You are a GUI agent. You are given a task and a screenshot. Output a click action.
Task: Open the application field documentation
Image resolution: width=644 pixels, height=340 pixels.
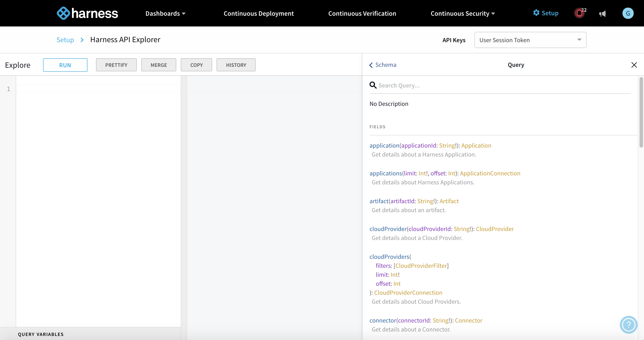point(384,146)
